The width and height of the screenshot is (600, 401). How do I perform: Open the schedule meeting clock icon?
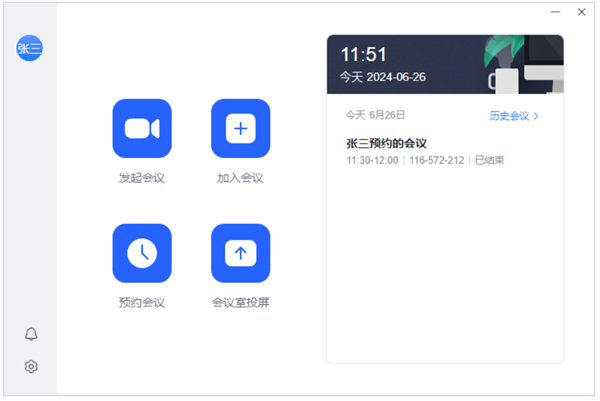pyautogui.click(x=141, y=253)
